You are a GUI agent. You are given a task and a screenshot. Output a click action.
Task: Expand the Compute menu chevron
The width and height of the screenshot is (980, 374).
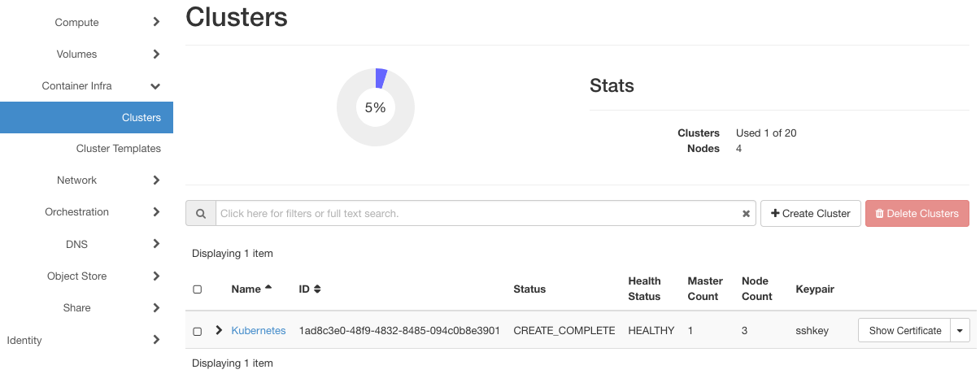(156, 23)
